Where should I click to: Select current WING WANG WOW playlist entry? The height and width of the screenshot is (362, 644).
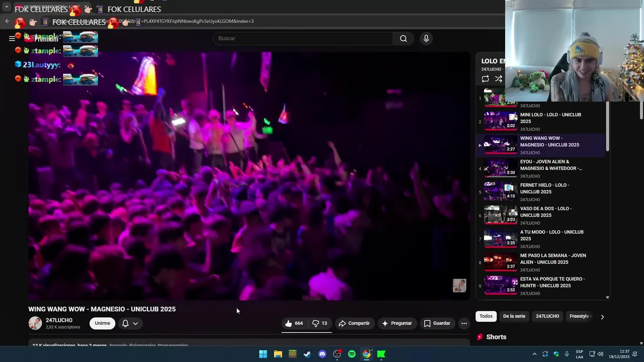(541, 145)
